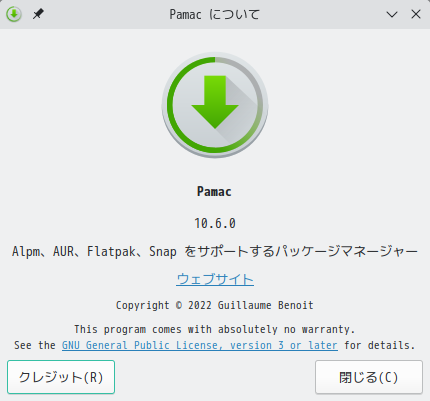The image size is (430, 401).
Task: Select the version text 10.6.0
Action: [215, 223]
